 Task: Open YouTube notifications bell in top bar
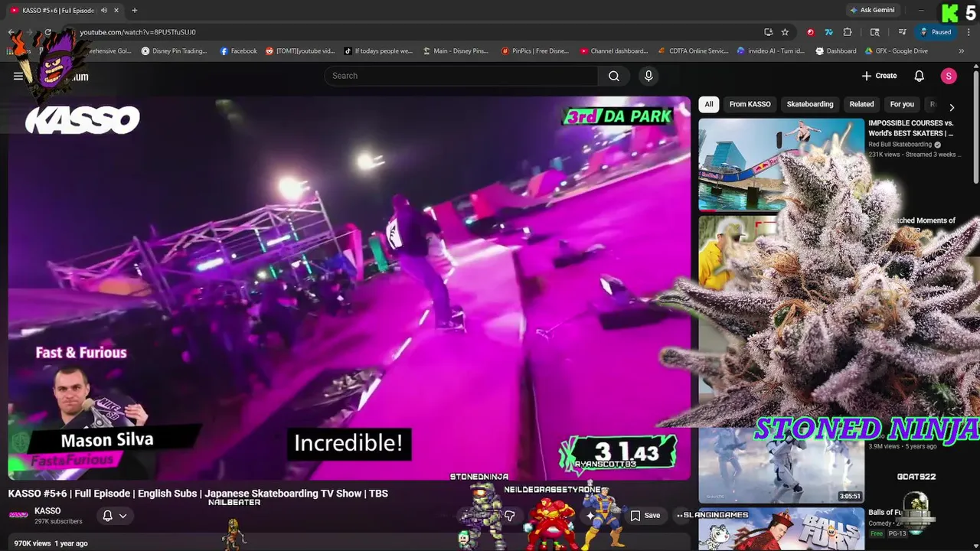(920, 76)
